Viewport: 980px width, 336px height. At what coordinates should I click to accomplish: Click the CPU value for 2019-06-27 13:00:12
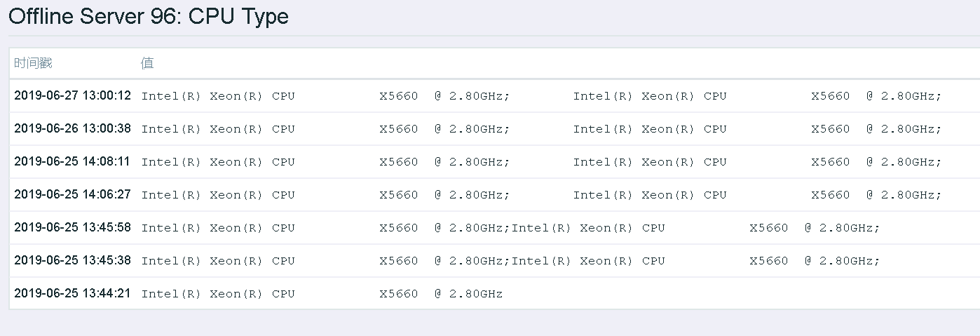[541, 96]
